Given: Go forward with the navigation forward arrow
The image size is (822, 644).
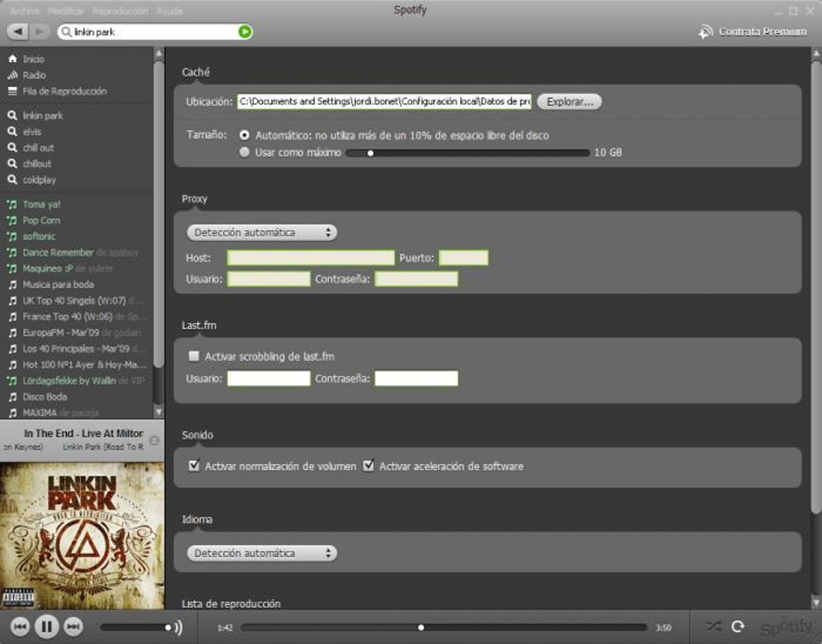Looking at the screenshot, I should tap(39, 32).
